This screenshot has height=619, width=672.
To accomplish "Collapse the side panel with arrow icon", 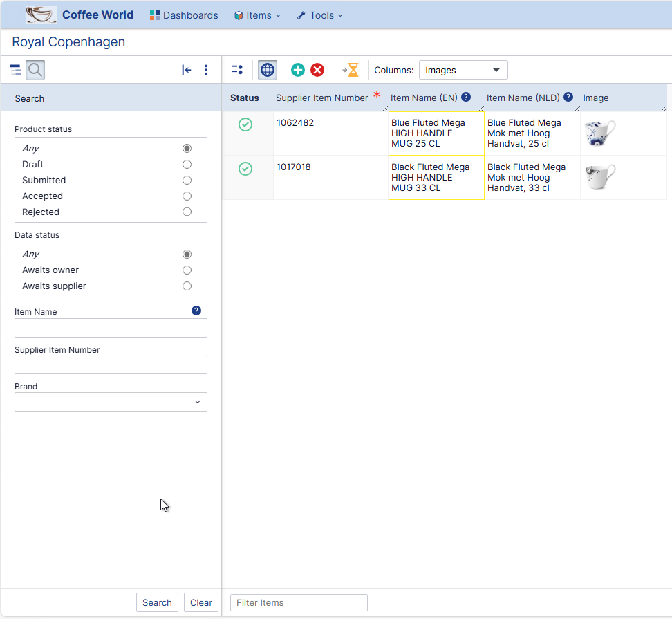I will [x=187, y=70].
